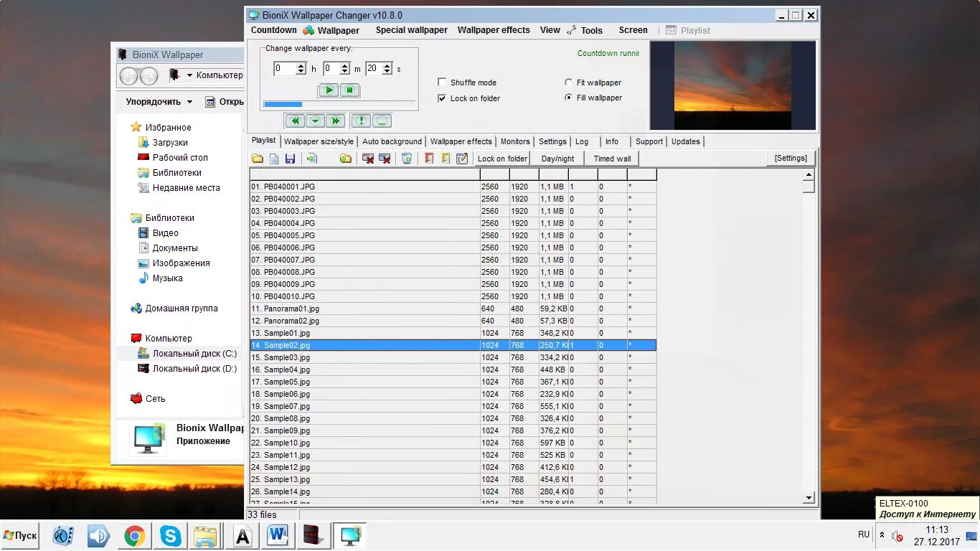Image resolution: width=980 pixels, height=551 pixels.
Task: Stop the wallpaper countdown
Action: (x=350, y=90)
